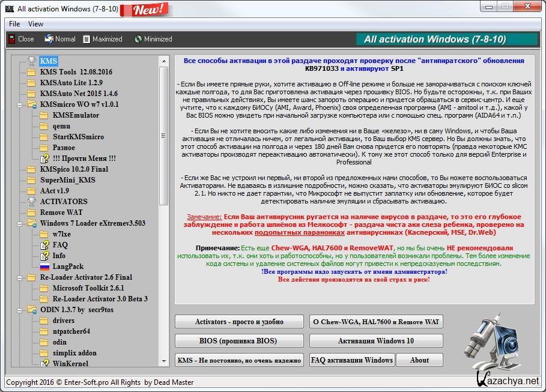546x392 pixels.
Task: Click the Russian flag LangPack icon
Action: [x=44, y=267]
